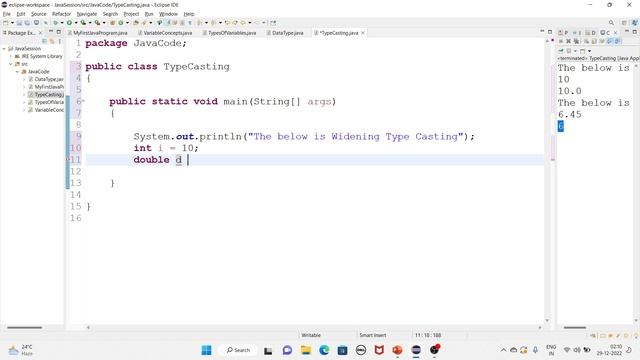Open the File menu

point(7,14)
